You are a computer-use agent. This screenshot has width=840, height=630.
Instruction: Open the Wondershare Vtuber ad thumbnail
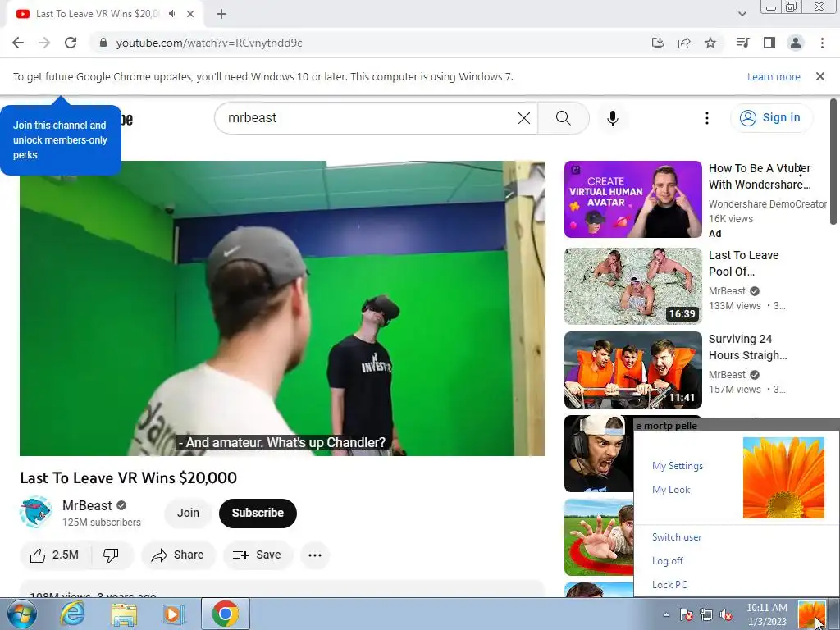tap(632, 199)
